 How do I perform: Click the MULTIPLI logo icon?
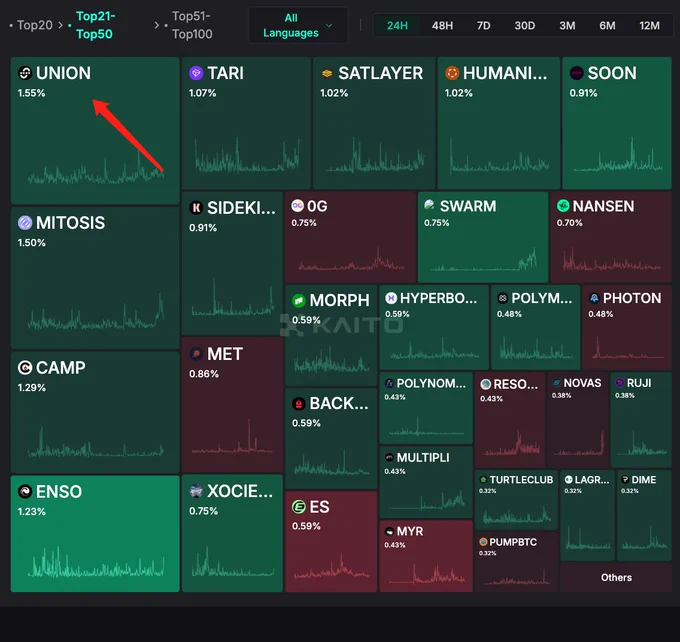point(389,457)
